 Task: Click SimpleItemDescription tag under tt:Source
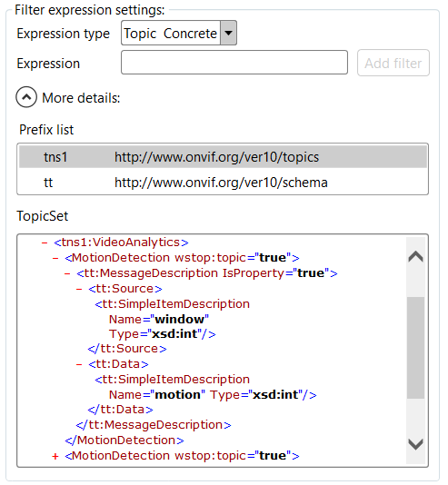[172, 303]
